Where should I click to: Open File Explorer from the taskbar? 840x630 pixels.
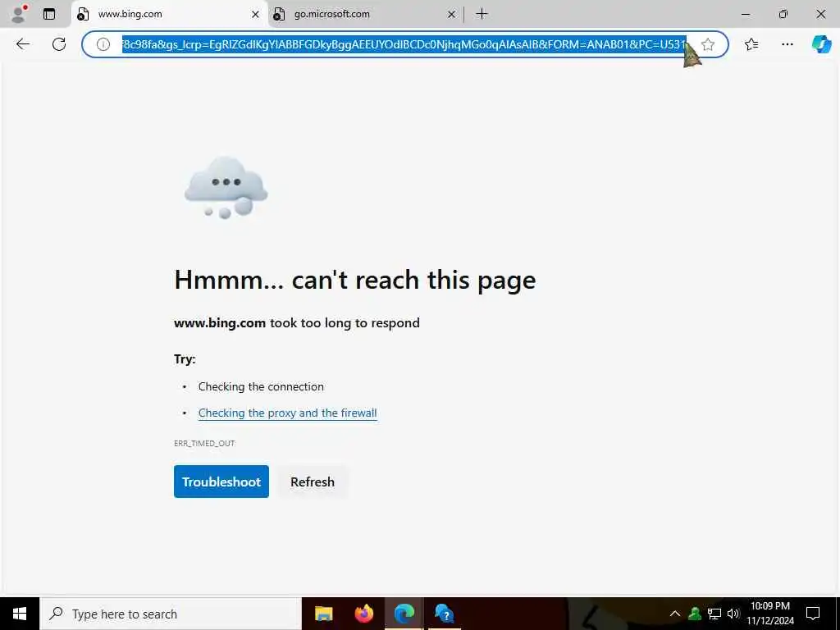click(x=323, y=614)
